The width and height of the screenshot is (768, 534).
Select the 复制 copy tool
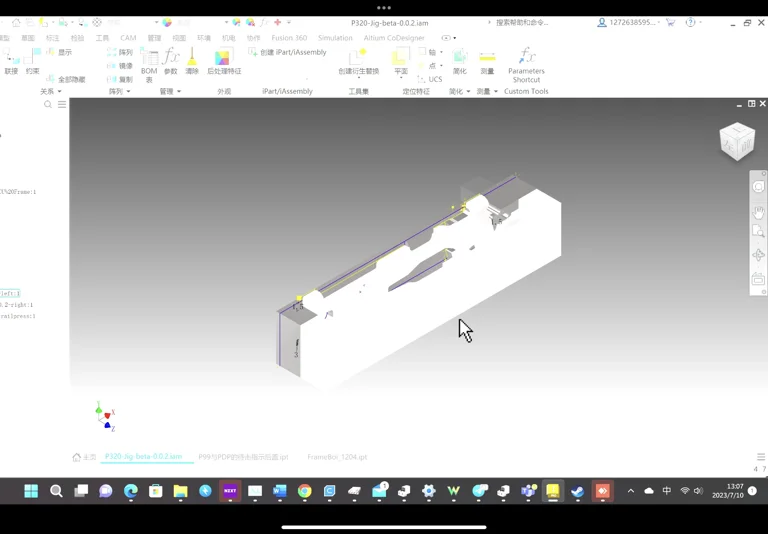120,79
